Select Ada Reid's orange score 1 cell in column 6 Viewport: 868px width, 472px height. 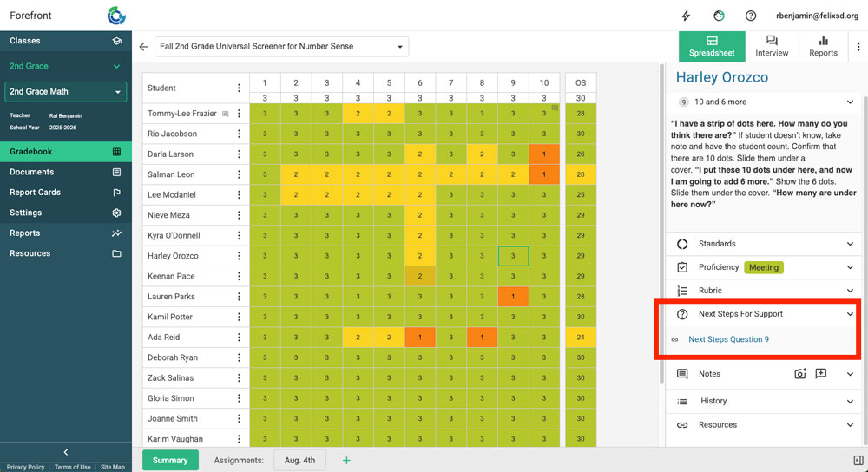420,338
